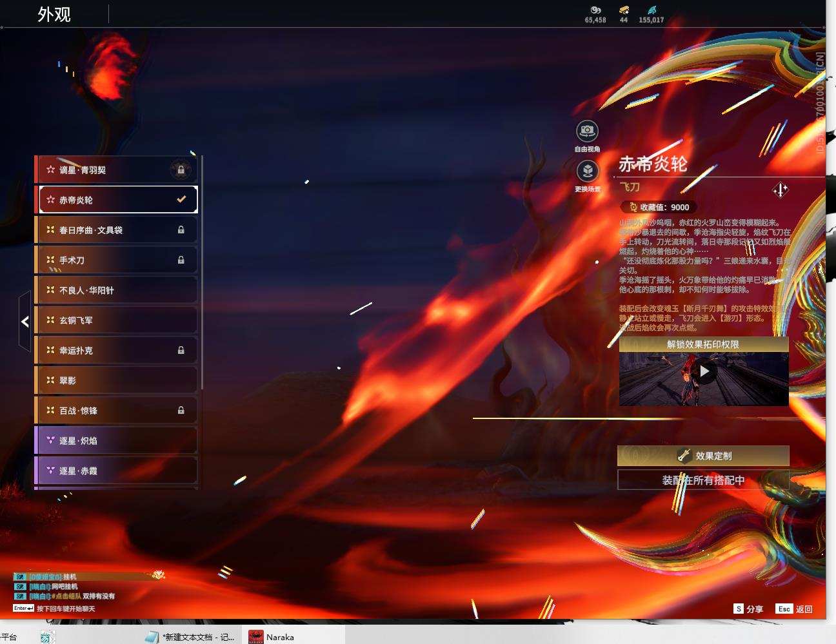Click the lock icon on 谪星·青羽契

181,170
